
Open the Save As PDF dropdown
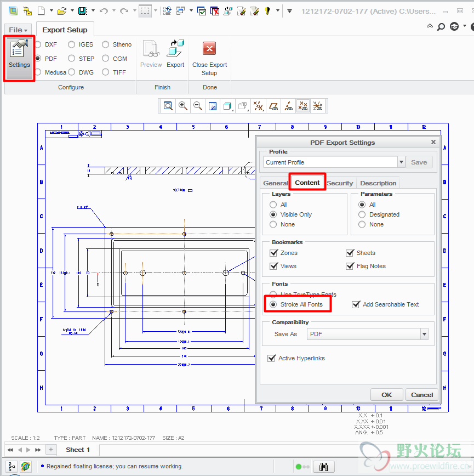[424, 334]
